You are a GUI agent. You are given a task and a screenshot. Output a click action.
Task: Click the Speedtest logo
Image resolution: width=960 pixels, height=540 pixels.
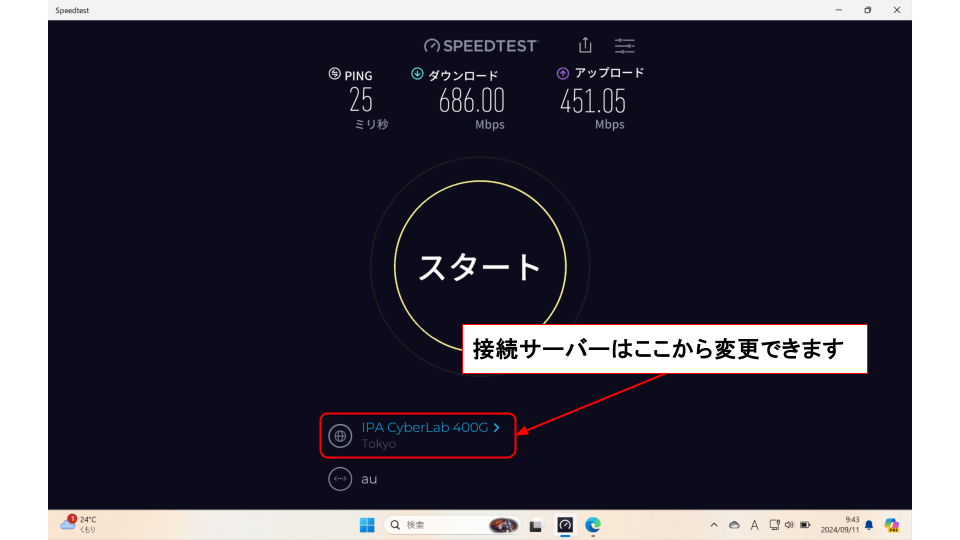coord(481,45)
